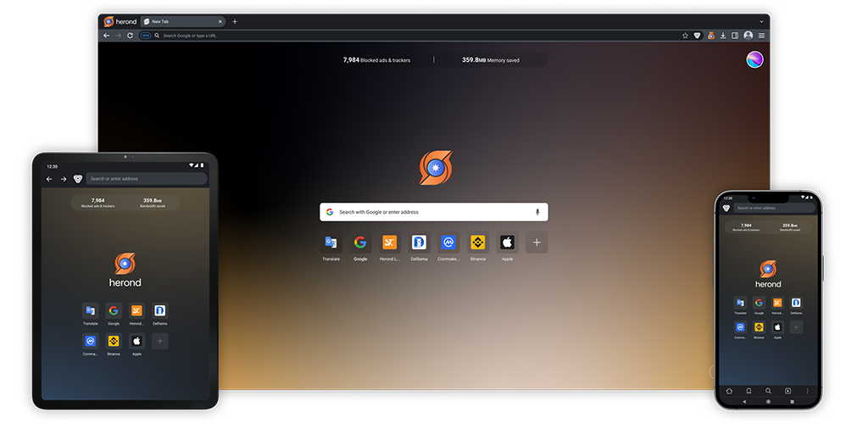Add a shortcut on the phone
The height and width of the screenshot is (424, 868).
point(796,327)
